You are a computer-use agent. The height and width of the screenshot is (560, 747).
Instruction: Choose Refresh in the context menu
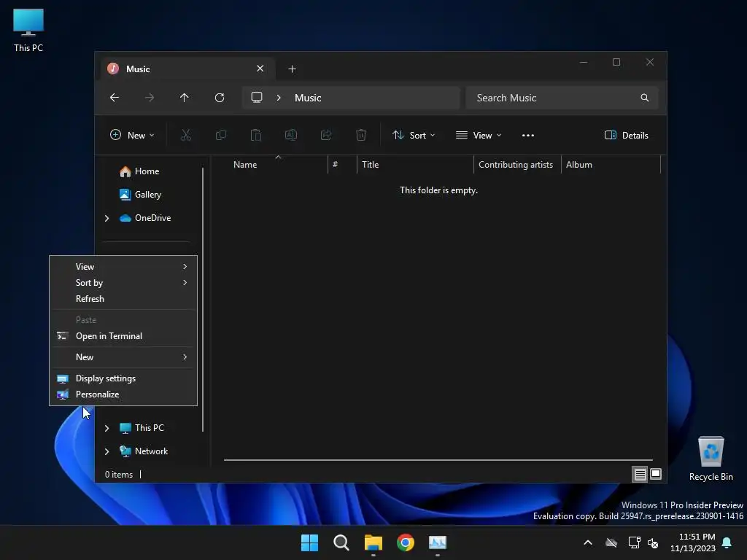(123, 299)
